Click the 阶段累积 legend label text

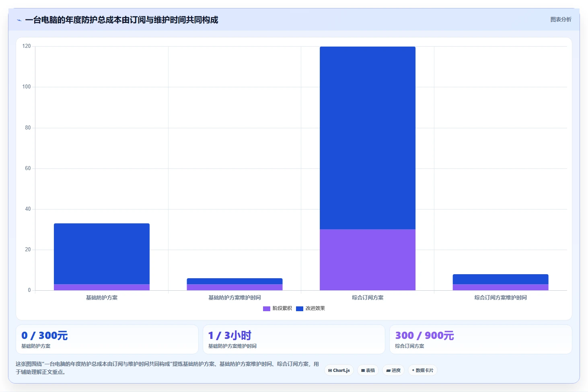tap(282, 308)
